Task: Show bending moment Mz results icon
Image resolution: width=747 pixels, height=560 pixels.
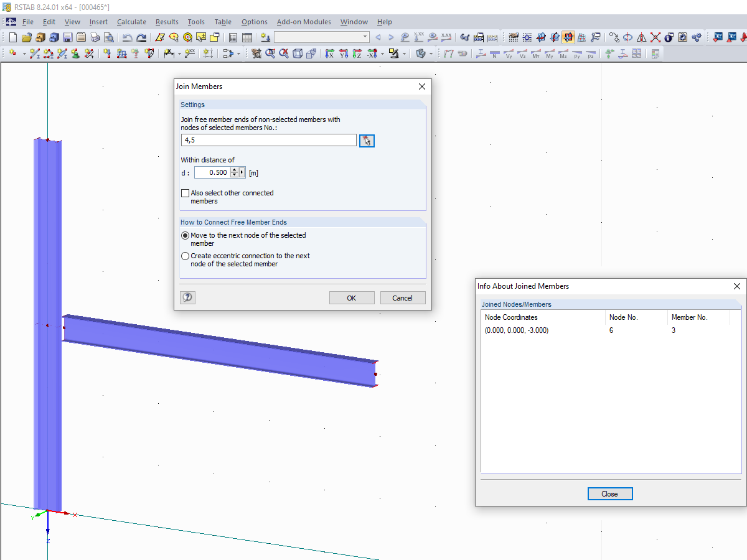Action: pyautogui.click(x=563, y=54)
